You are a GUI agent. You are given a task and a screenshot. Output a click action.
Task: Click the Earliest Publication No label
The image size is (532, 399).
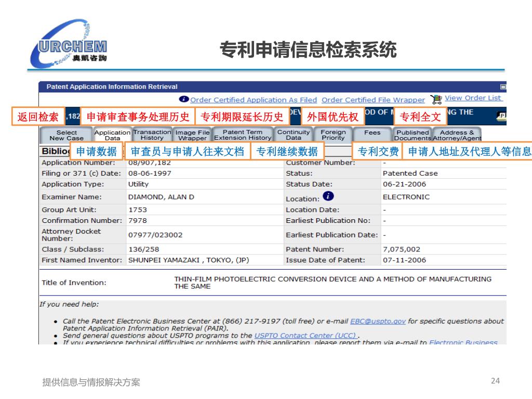(328, 220)
